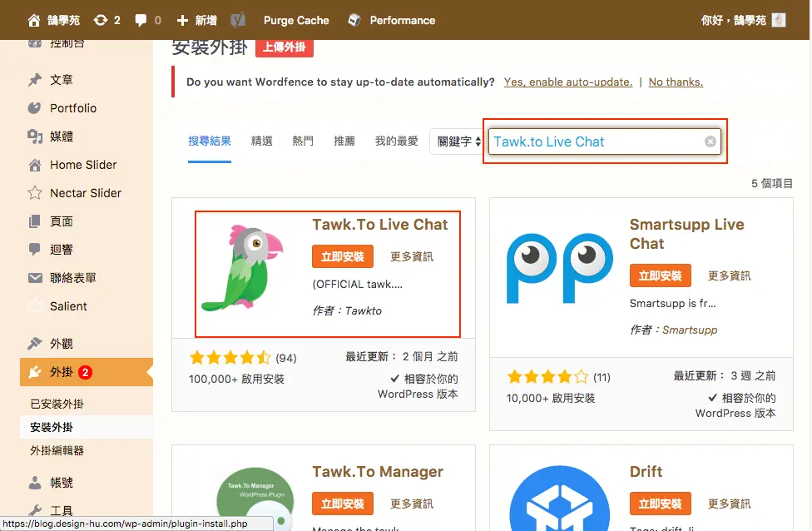Screen dimensions: 812x531
Task: Click the Drift plugin logo
Action: [560, 498]
